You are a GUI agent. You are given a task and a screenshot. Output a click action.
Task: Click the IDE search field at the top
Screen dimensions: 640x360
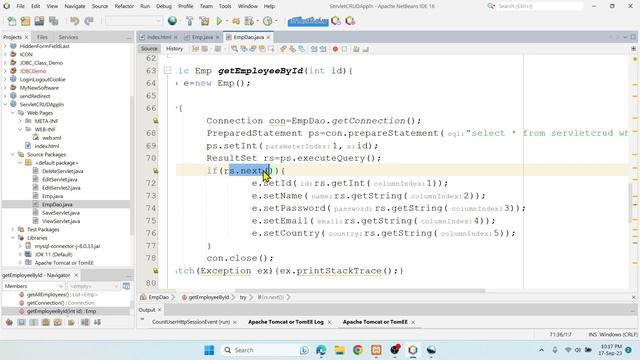[x=539, y=6]
